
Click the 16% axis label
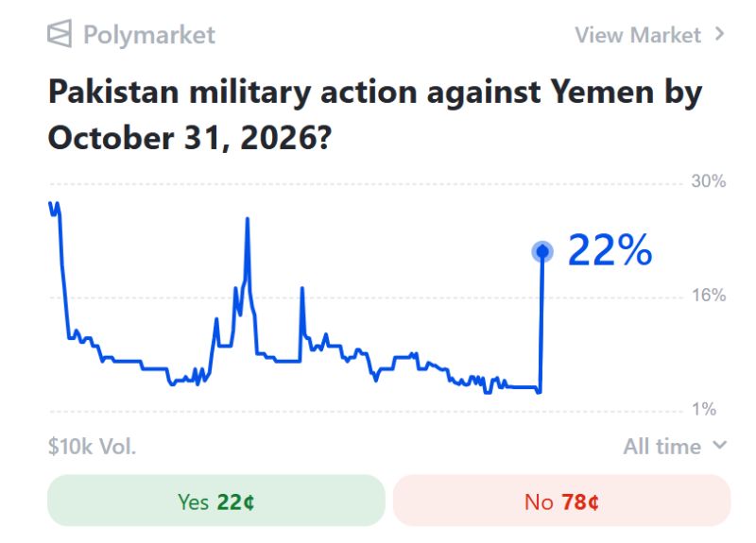(708, 296)
